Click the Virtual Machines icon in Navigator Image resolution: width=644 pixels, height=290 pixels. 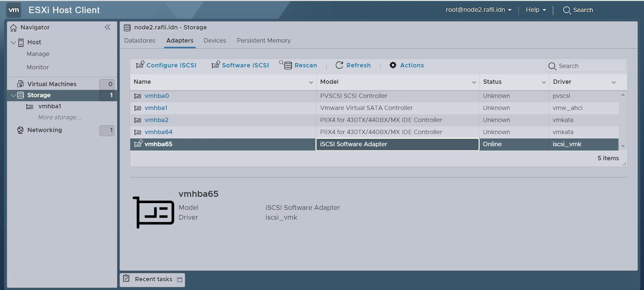(x=21, y=84)
